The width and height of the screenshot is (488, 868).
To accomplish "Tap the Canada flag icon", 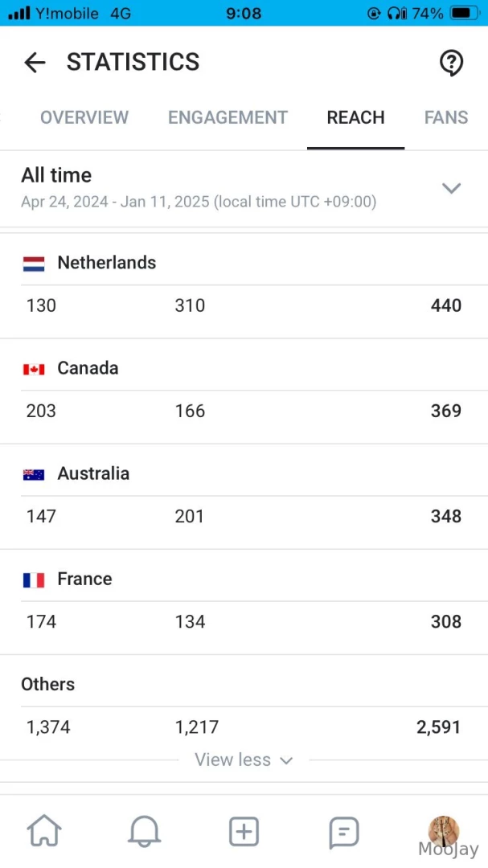I will (x=34, y=369).
